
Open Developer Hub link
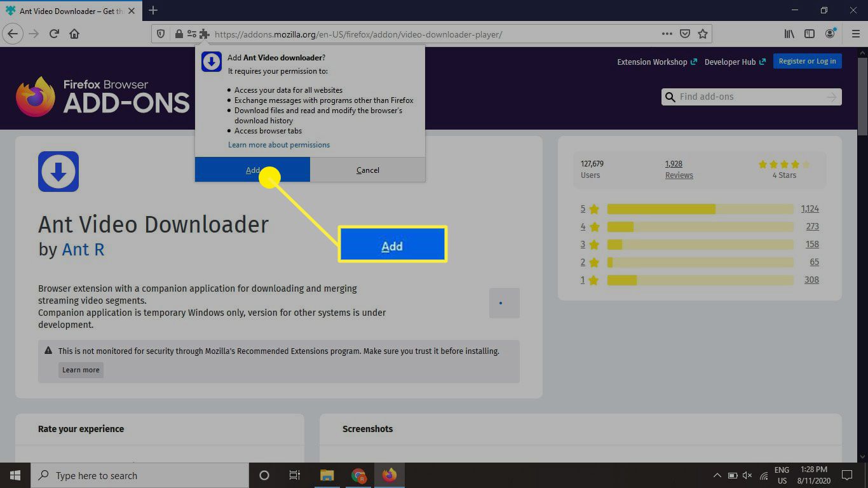click(x=735, y=62)
